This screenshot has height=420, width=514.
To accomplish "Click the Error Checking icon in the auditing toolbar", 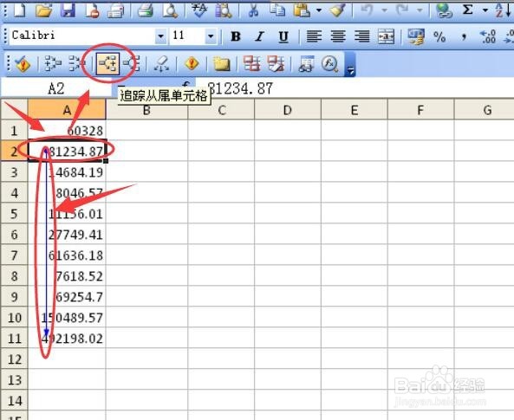I will coord(23,63).
